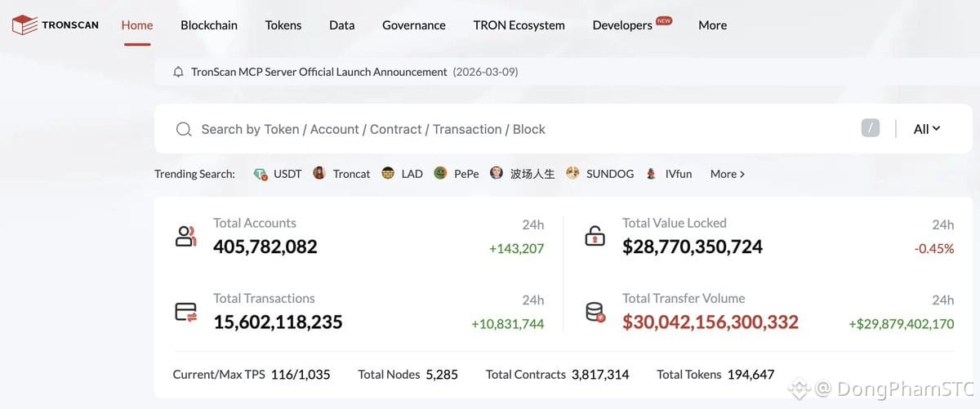Click the Total Transactions card icon
The height and width of the screenshot is (409, 980).
186,312
